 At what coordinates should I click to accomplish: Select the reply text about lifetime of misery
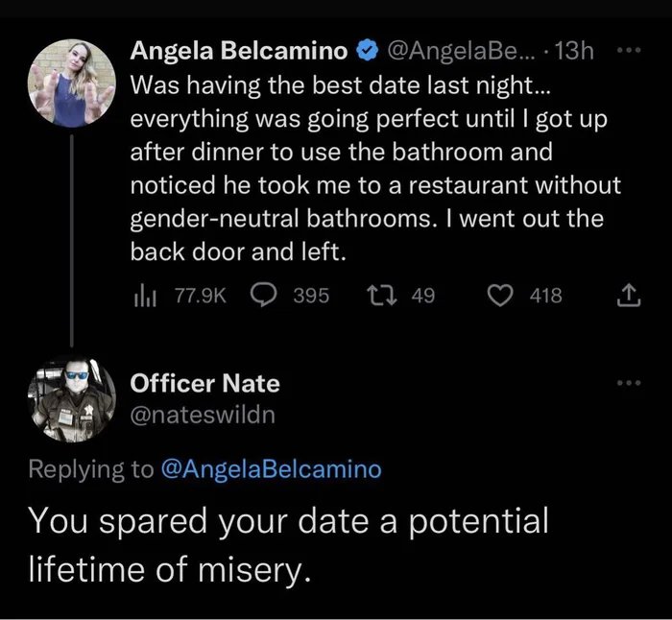[288, 545]
